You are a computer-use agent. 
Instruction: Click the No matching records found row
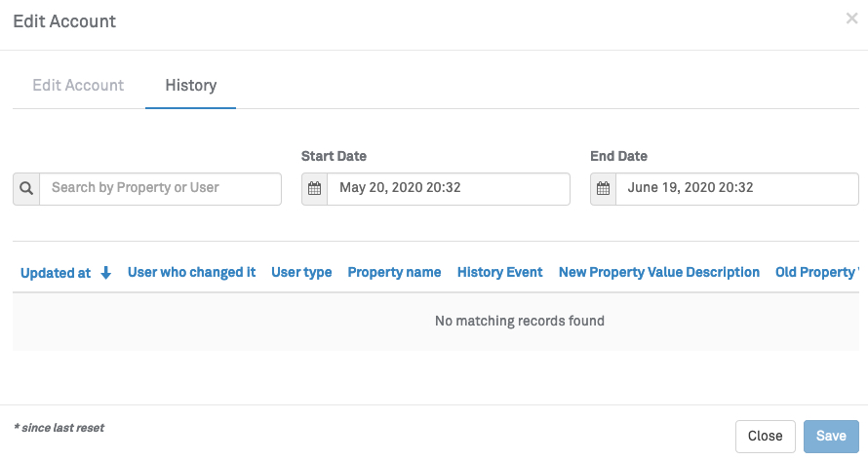tap(519, 321)
